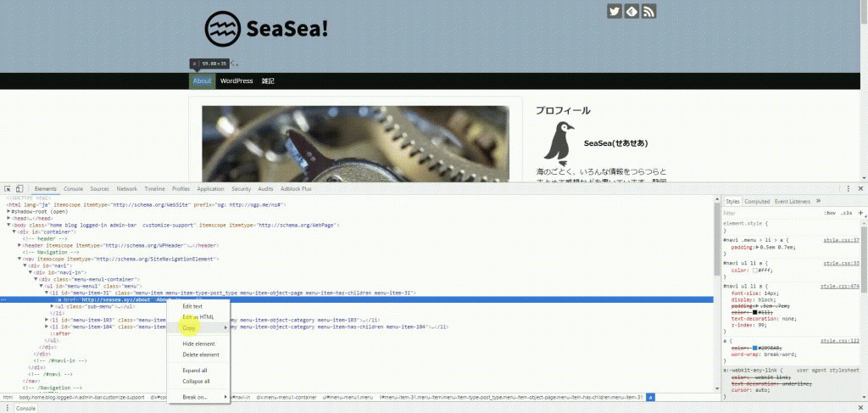
Task: Switch to the Console tab
Action: click(73, 189)
